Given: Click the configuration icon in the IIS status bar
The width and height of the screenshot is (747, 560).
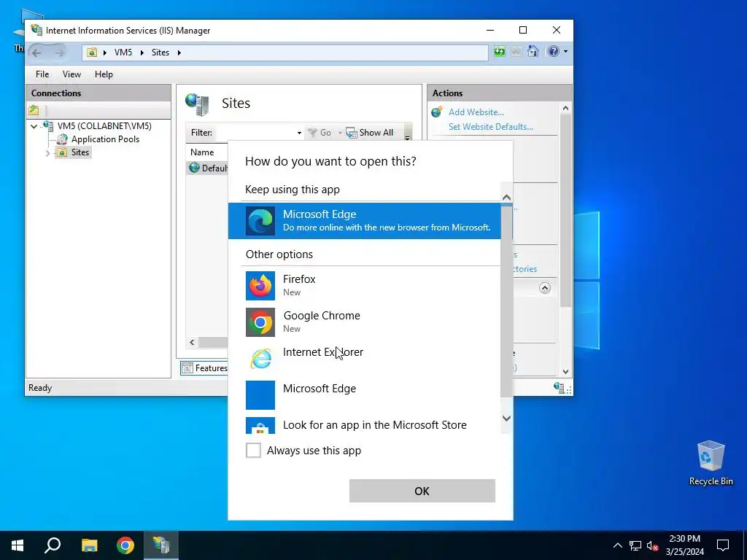Looking at the screenshot, I should click(560, 388).
